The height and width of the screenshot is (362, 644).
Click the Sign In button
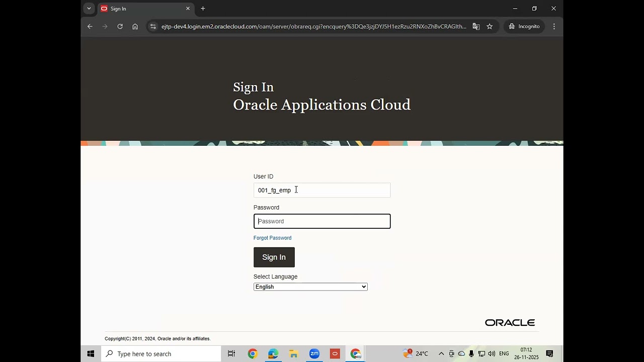274,257
